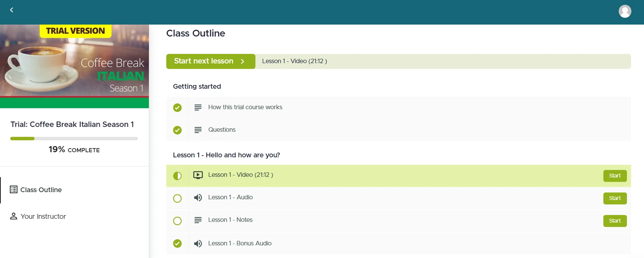Click the chevron on Start next lesson
644x258 pixels.
coord(242,61)
